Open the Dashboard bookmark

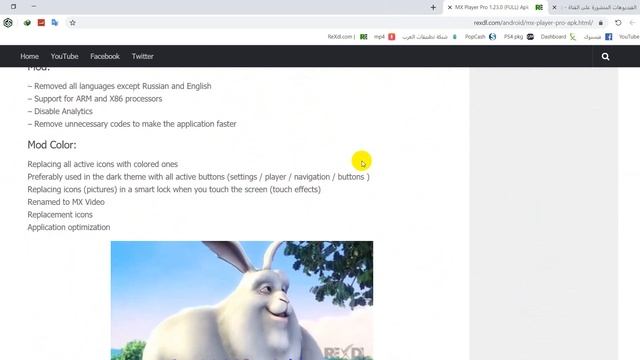[x=558, y=37]
